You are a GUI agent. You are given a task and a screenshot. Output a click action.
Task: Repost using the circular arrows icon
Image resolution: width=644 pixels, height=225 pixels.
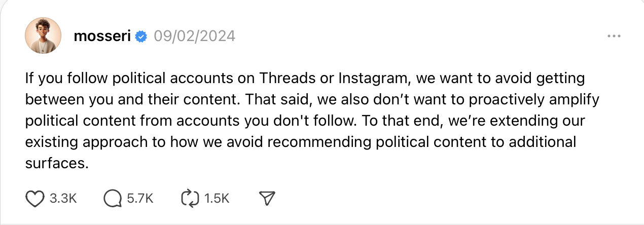pyautogui.click(x=190, y=199)
